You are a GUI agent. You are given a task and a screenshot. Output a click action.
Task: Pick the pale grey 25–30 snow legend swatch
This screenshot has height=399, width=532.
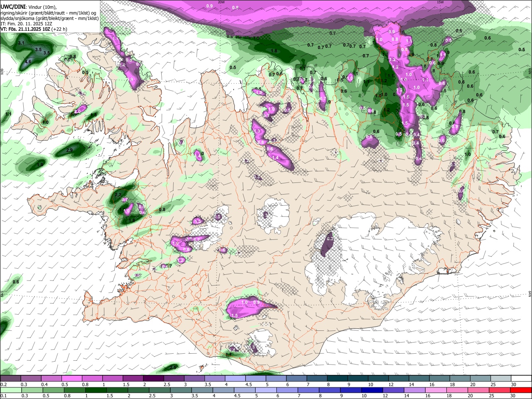501,379
